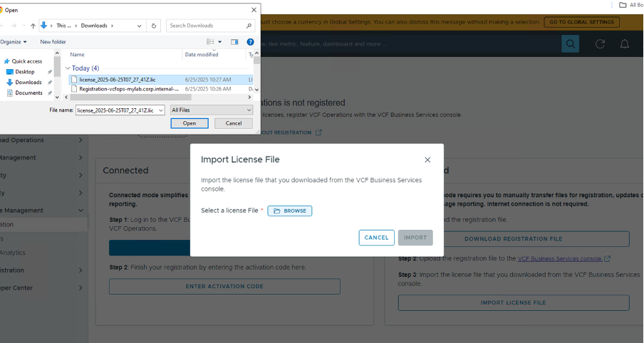Click the IMPORT button

(x=415, y=238)
